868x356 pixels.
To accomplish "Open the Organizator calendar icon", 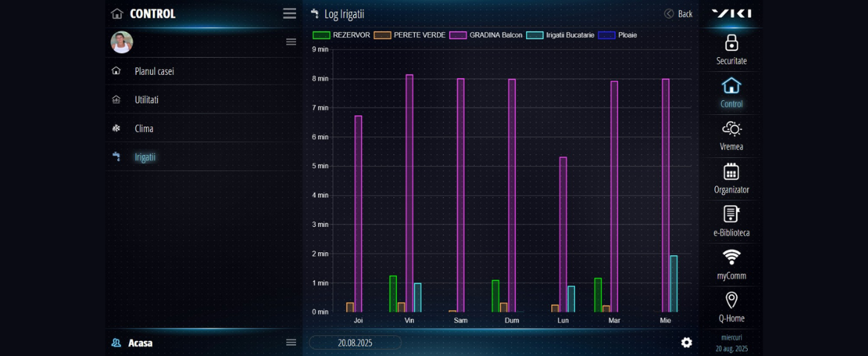I will pos(731,172).
